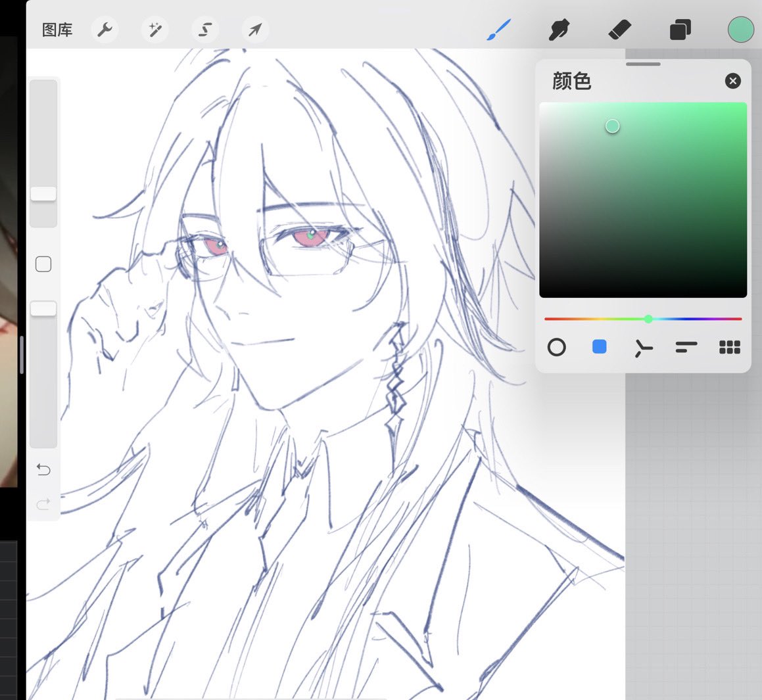The image size is (762, 700).
Task: Click the split-view divider handle at left edge
Action: point(22,355)
